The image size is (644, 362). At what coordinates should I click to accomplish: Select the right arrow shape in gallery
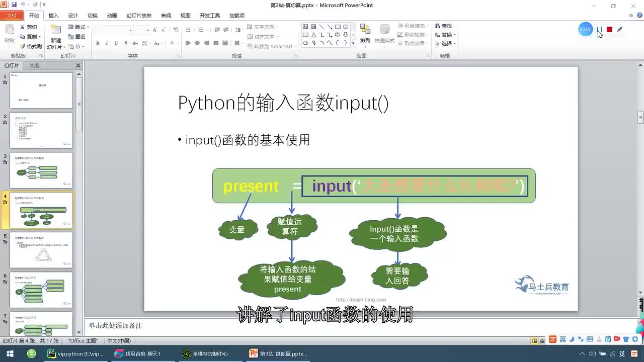338,35
